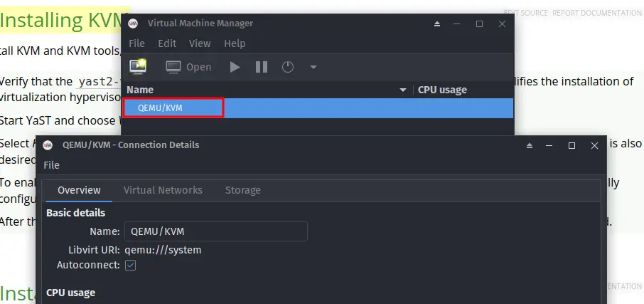Close the Connection Details window

click(594, 145)
